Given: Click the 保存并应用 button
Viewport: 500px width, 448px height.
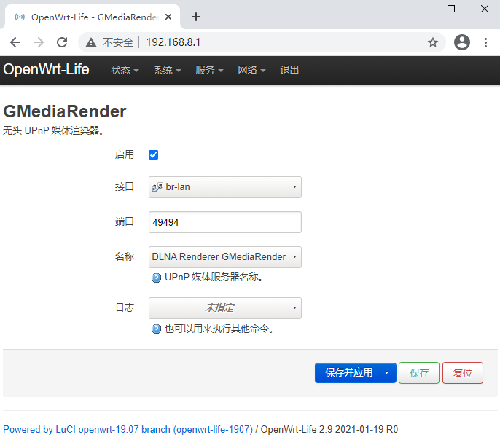Looking at the screenshot, I should tap(346, 372).
